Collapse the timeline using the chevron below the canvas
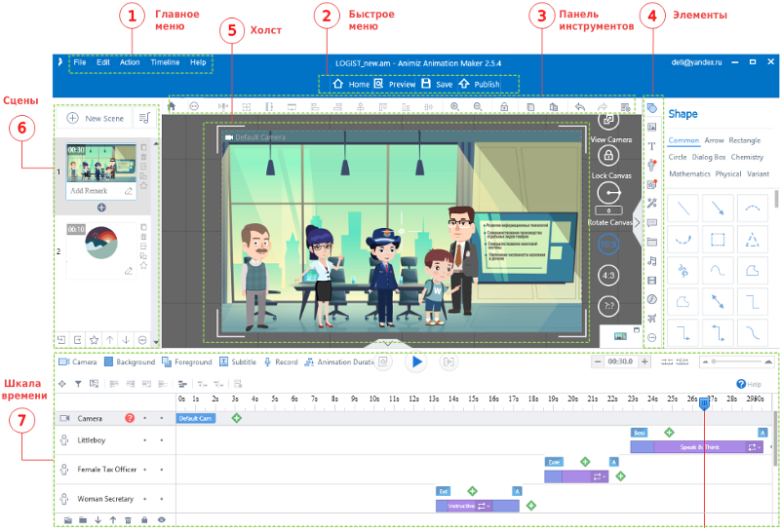Viewport: 780px width, 532px height. (389, 343)
